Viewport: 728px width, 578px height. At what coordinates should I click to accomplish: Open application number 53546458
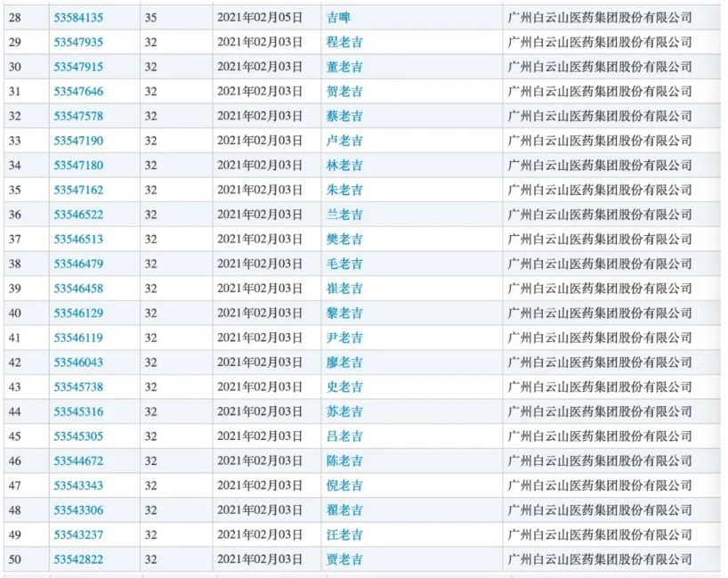(78, 289)
